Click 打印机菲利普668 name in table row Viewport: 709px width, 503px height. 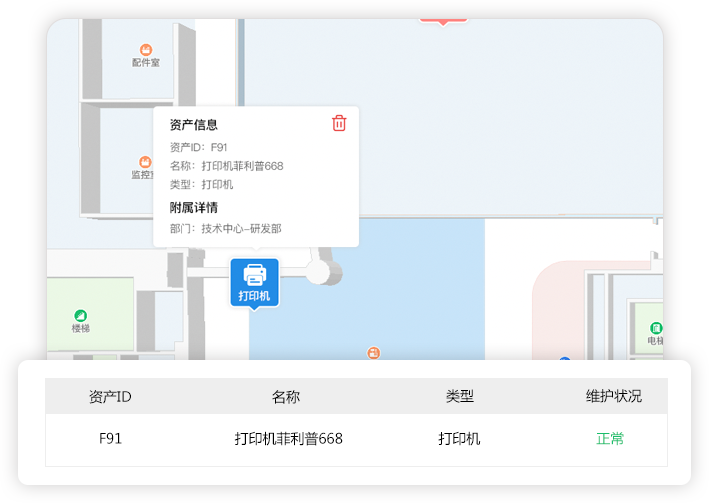pyautogui.click(x=288, y=439)
